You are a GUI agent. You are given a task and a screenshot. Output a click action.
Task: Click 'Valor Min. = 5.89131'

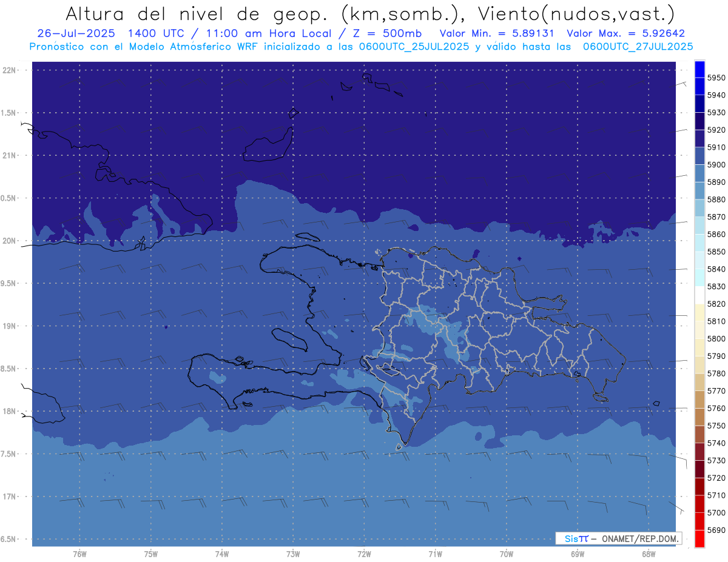[496, 33]
